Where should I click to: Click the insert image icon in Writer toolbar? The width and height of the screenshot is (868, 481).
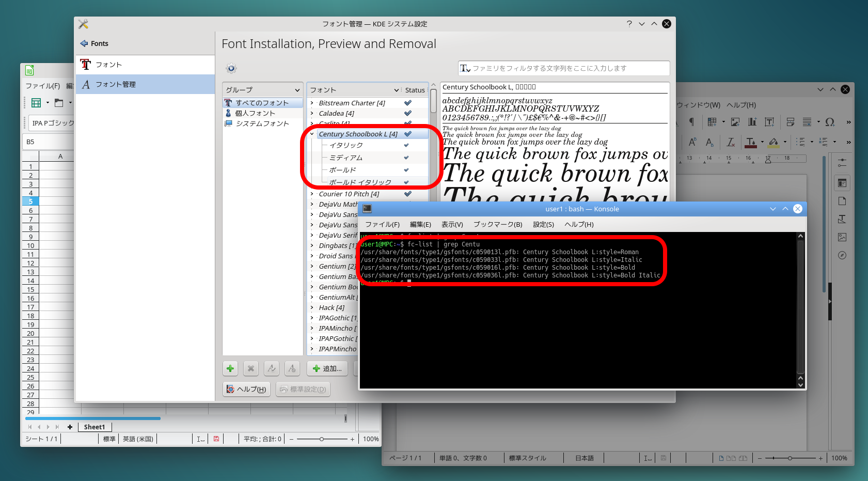tap(735, 122)
